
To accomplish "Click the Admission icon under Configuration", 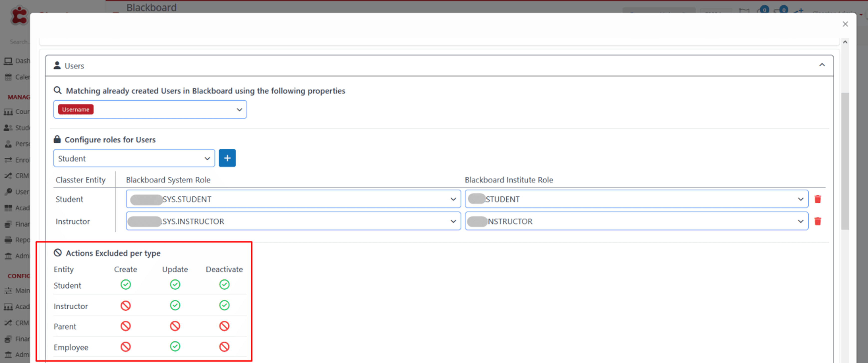I will coord(8,355).
